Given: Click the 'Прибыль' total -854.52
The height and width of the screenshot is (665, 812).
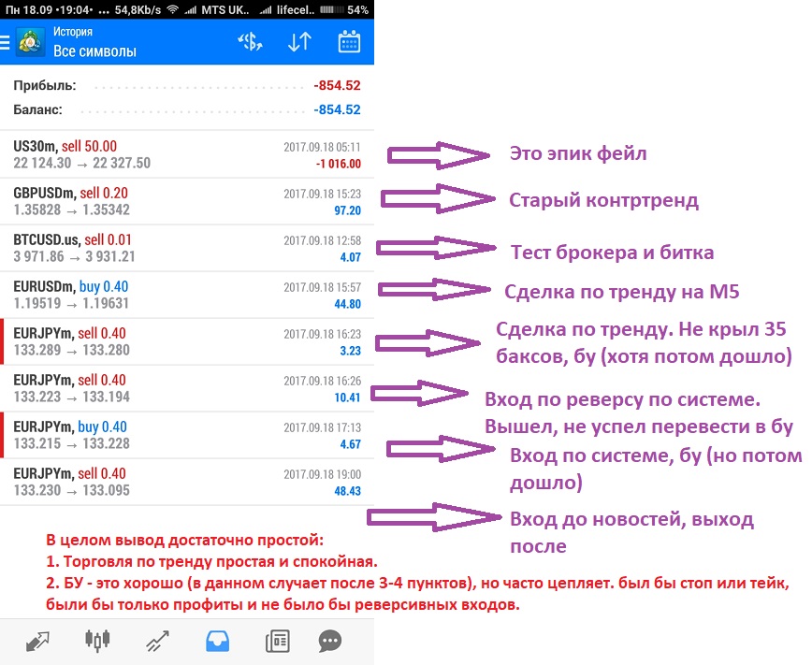Looking at the screenshot, I should (x=337, y=85).
